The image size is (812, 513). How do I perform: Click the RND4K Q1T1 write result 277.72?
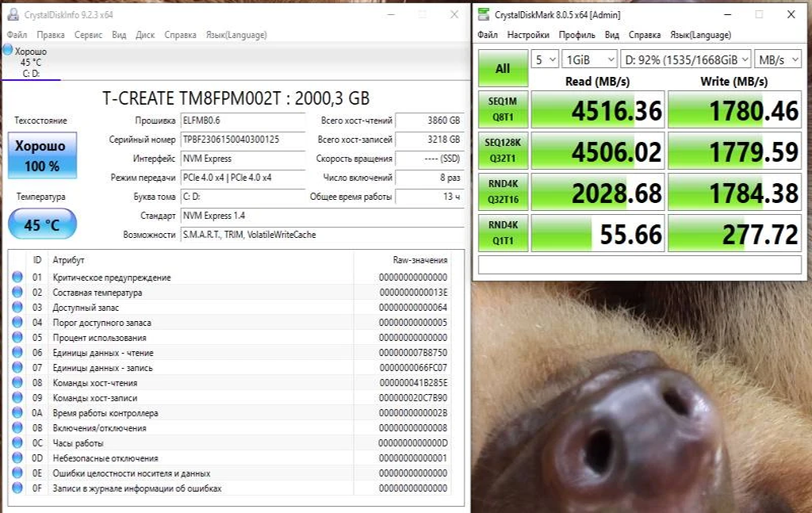pos(734,233)
